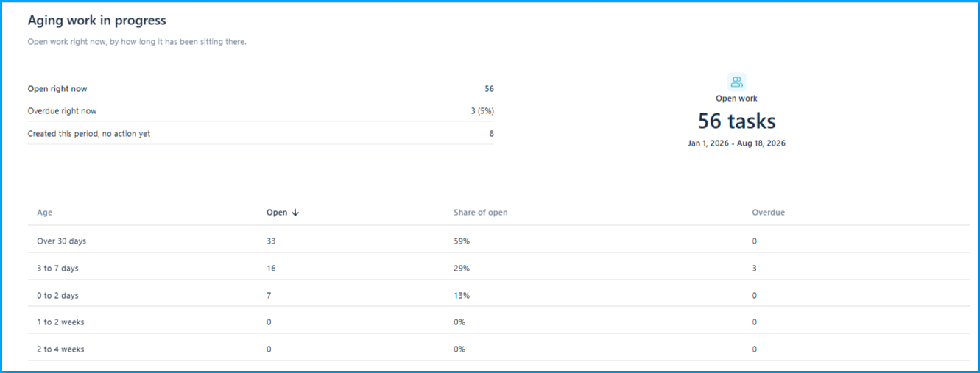Click the Jan 1, 2026 - Aug 18, 2026 range

coord(736,143)
